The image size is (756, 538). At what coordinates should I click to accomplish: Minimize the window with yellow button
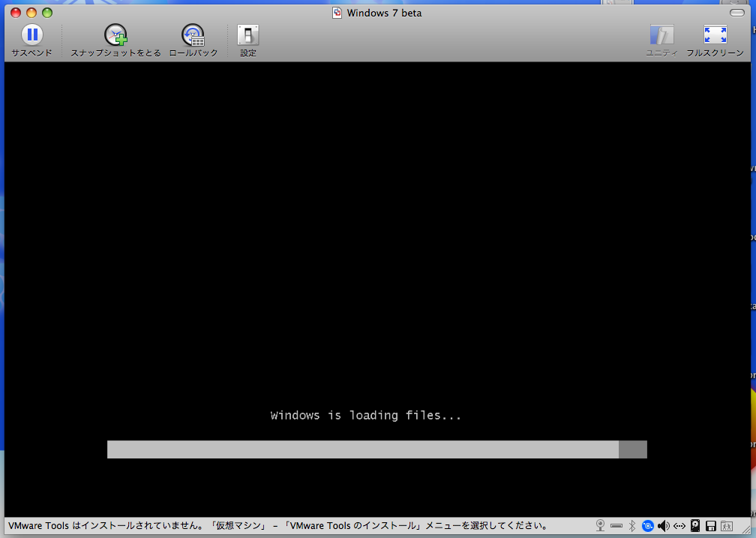point(31,13)
